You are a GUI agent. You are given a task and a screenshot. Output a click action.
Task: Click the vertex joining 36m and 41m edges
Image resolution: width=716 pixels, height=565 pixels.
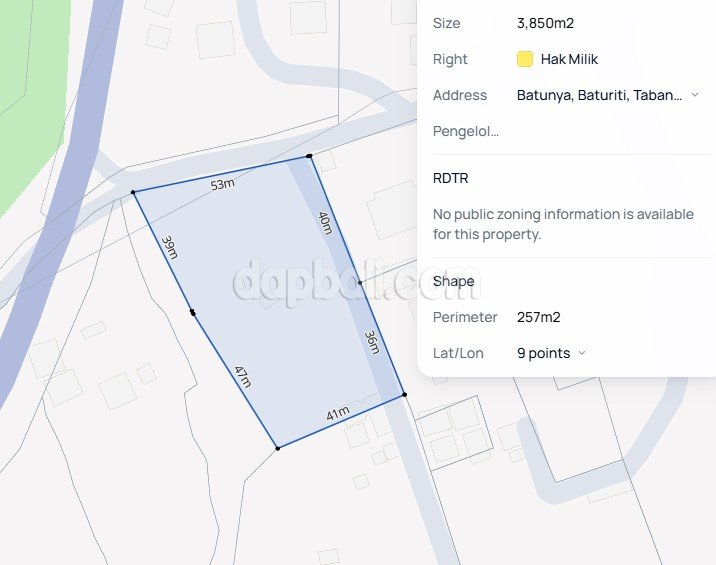404,395
